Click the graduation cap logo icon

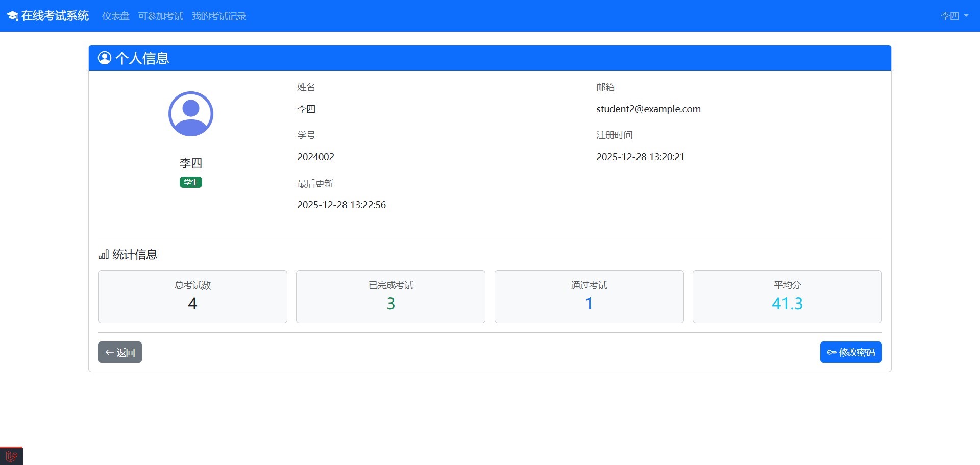tap(12, 16)
